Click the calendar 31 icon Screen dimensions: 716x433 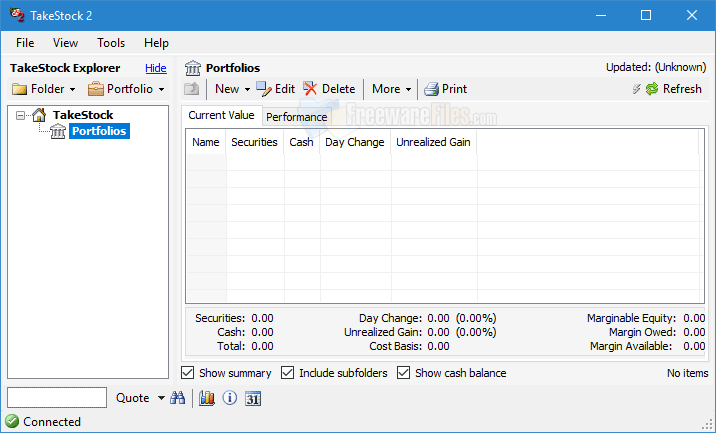(253, 399)
